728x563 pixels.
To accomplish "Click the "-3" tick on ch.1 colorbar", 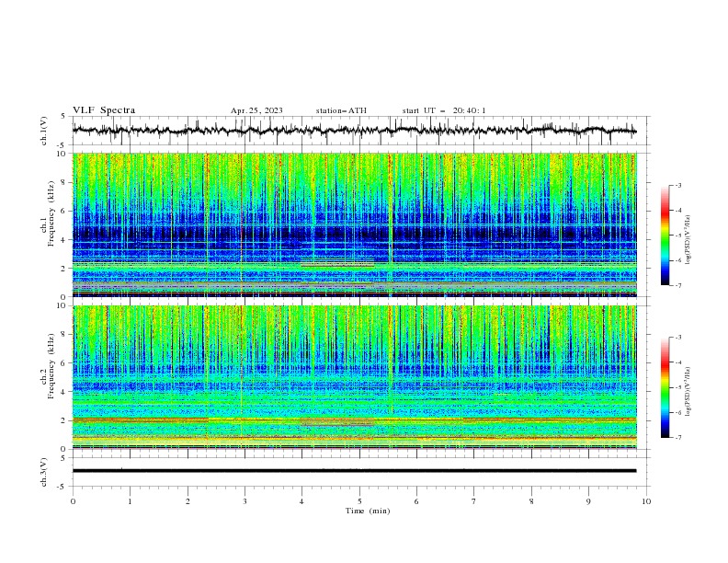I will [x=677, y=185].
